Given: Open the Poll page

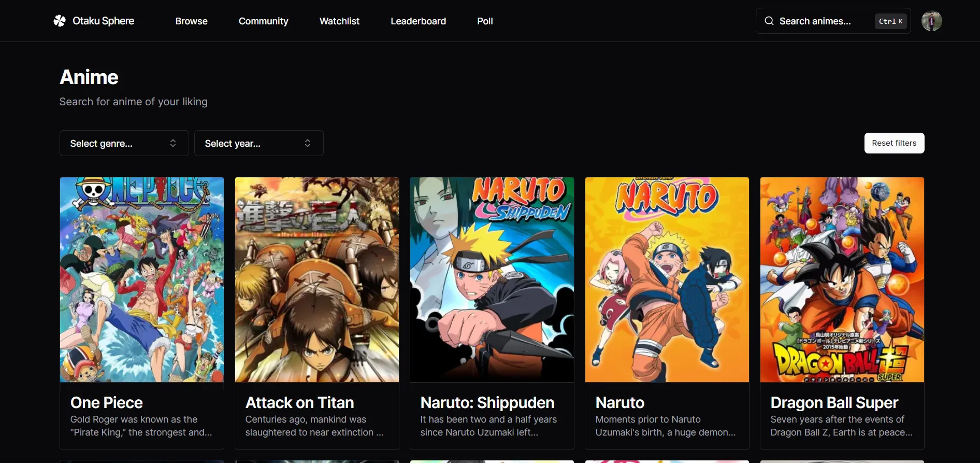Looking at the screenshot, I should pyautogui.click(x=485, y=21).
